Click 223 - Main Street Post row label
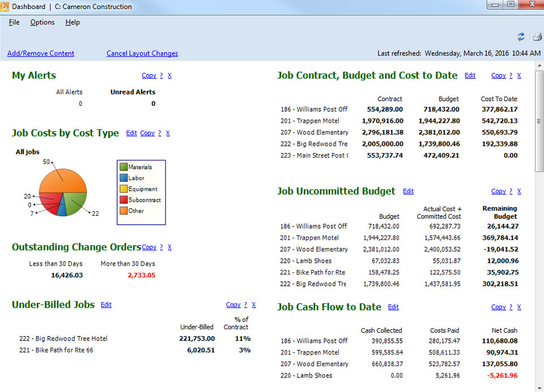Screen dimensions: 544x392 tap(314, 155)
